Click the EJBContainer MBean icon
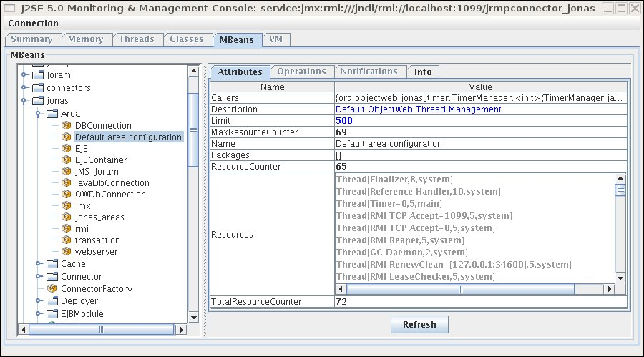The width and height of the screenshot is (644, 357). coord(66,160)
